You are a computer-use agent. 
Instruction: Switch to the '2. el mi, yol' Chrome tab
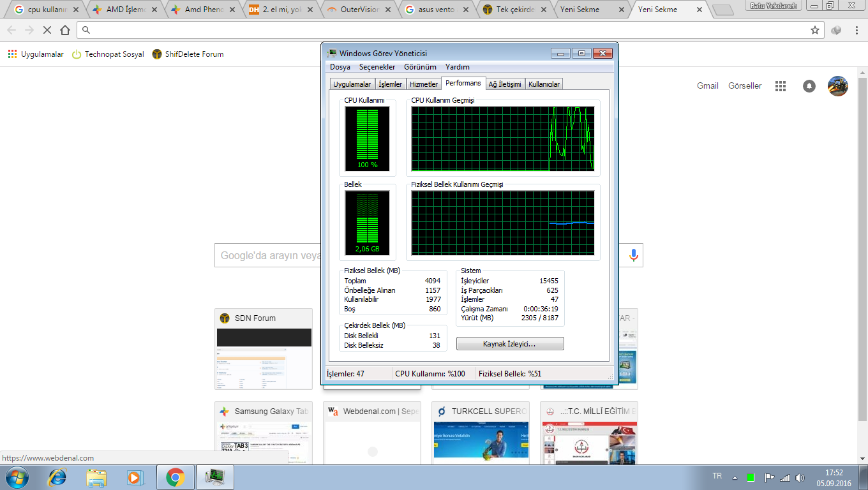point(281,10)
